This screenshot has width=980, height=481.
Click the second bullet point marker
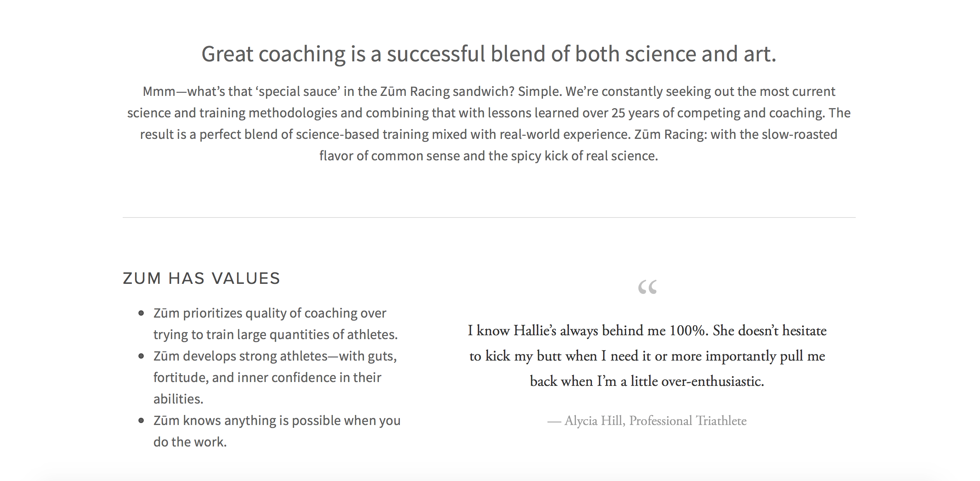click(x=141, y=356)
